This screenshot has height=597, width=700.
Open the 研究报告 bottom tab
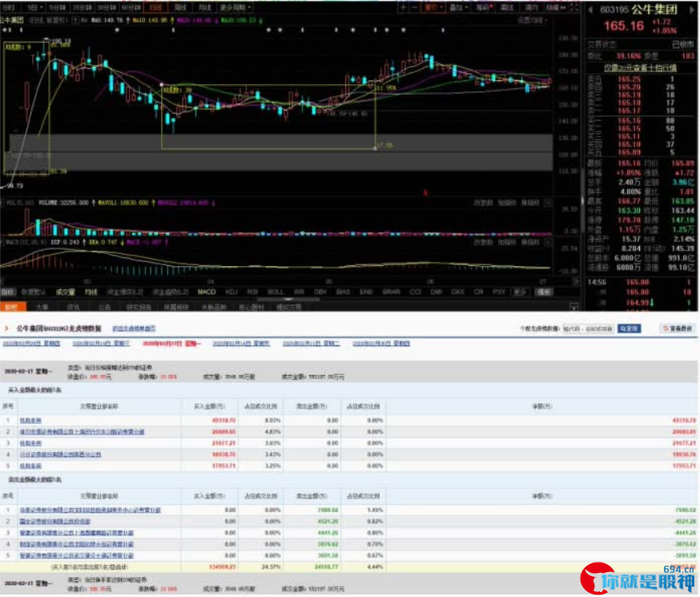pos(139,307)
